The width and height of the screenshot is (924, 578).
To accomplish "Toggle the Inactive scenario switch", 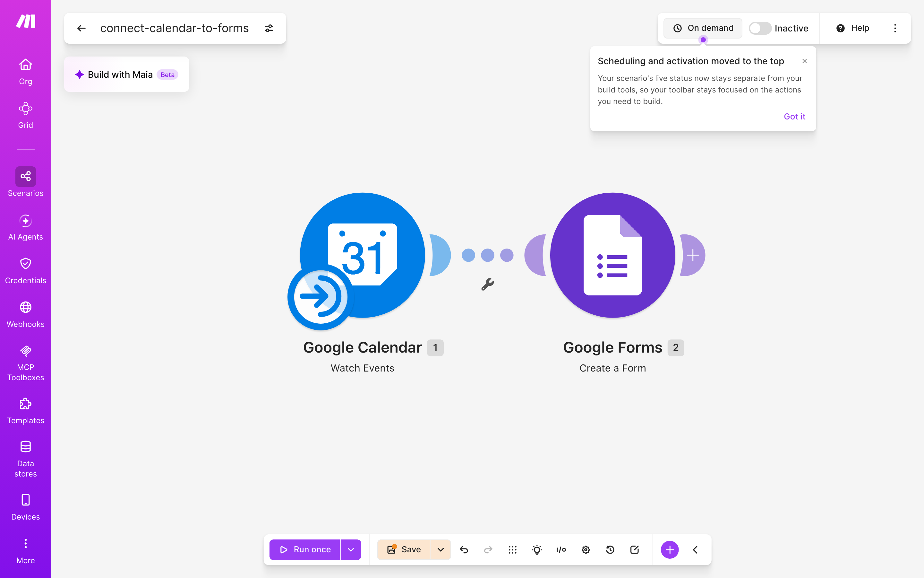I will 760,28.
